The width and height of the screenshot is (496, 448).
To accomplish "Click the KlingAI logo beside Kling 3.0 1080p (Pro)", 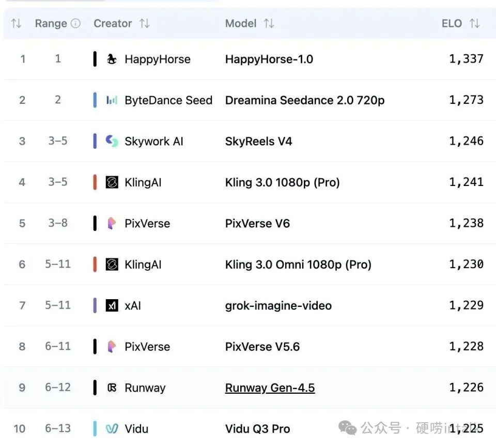I will [x=112, y=182].
